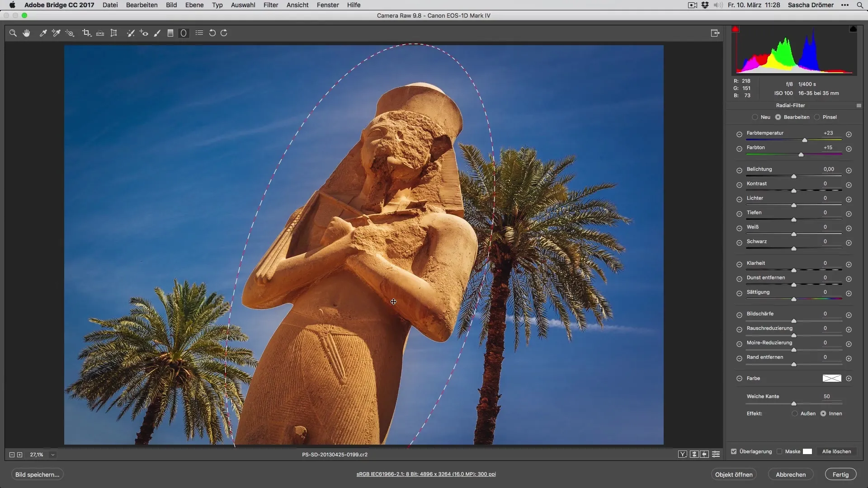Rotate image clockwise

(x=224, y=33)
